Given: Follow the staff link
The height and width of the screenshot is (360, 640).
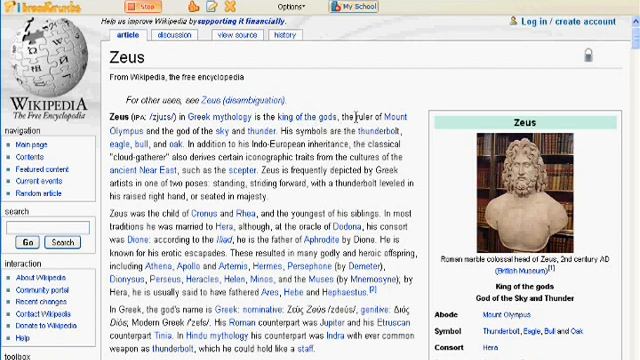Looking at the screenshot, I should point(305,349).
